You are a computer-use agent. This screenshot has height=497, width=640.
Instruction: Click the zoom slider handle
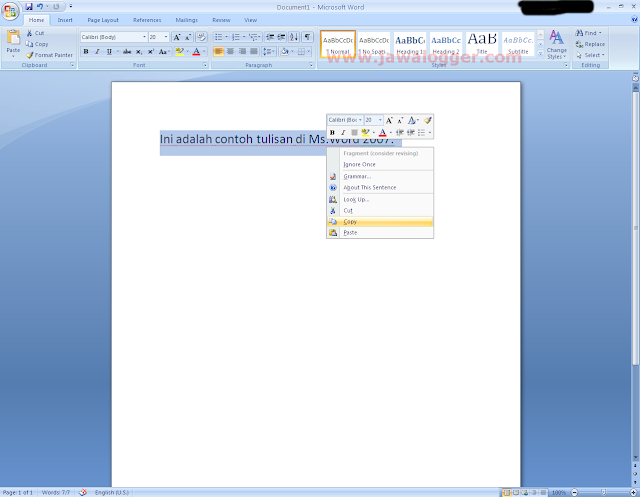click(x=604, y=493)
